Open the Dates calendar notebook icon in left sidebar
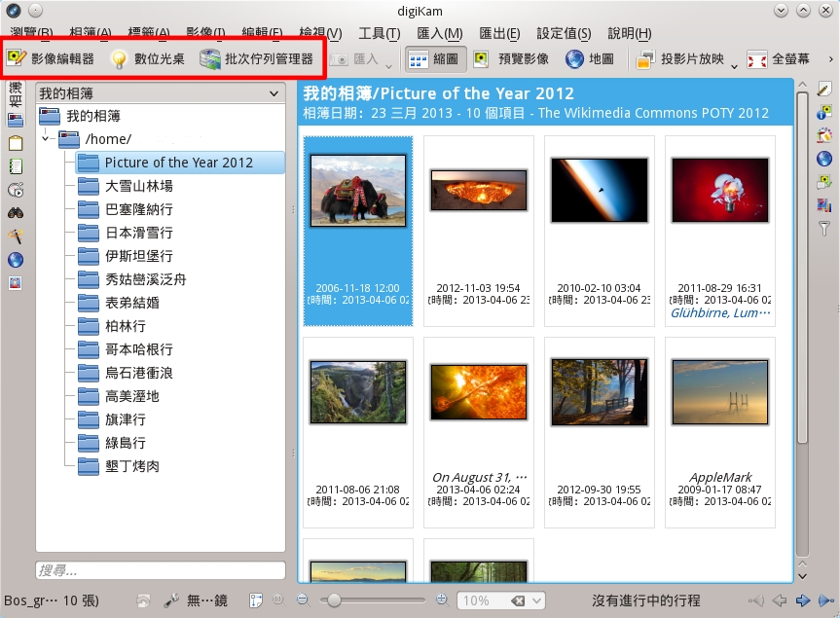This screenshot has height=618, width=840. [x=16, y=166]
